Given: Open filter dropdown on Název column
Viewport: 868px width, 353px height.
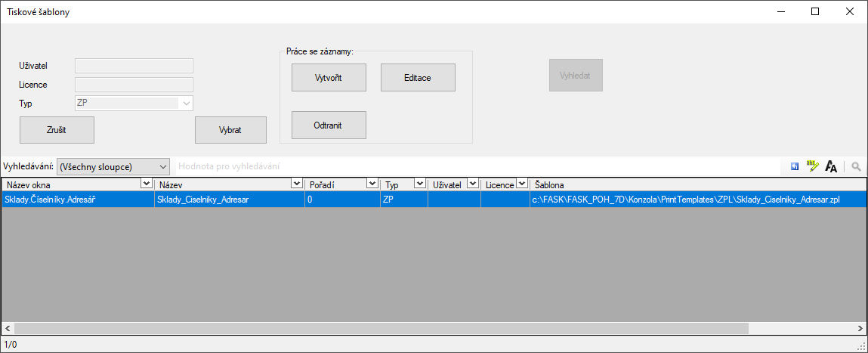Looking at the screenshot, I should [296, 184].
